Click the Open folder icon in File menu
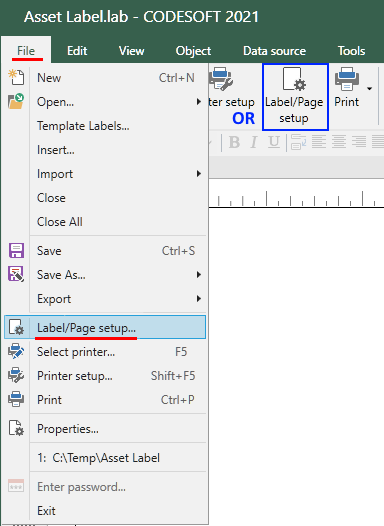384x526 pixels. [x=16, y=101]
